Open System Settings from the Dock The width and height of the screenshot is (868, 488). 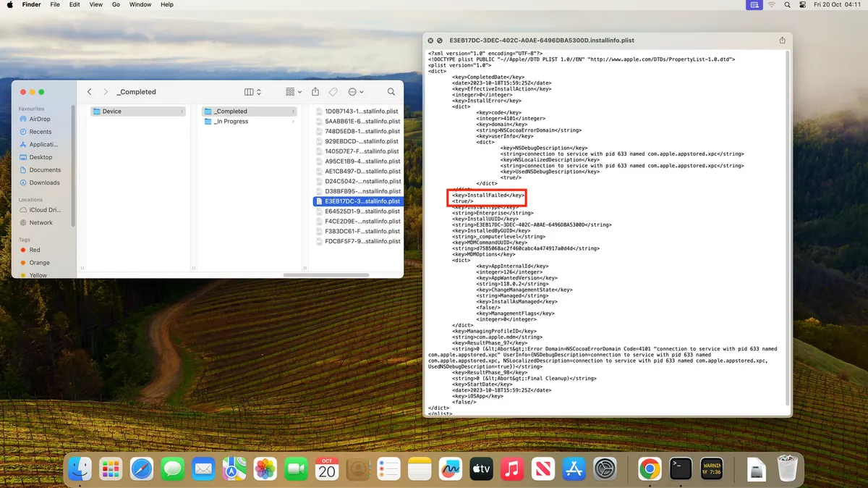605,469
